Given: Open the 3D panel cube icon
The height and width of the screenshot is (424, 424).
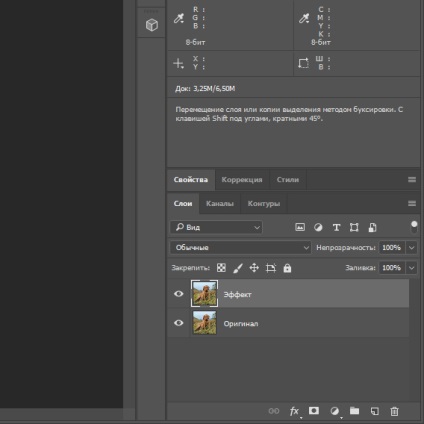Looking at the screenshot, I should 152,25.
